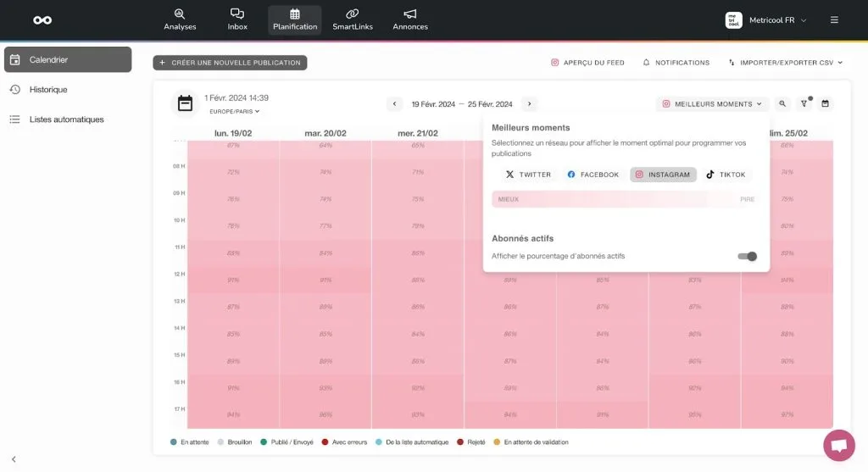This screenshot has height=472, width=868.
Task: Collapse the Meilleurs Moments dropdown
Action: point(712,104)
